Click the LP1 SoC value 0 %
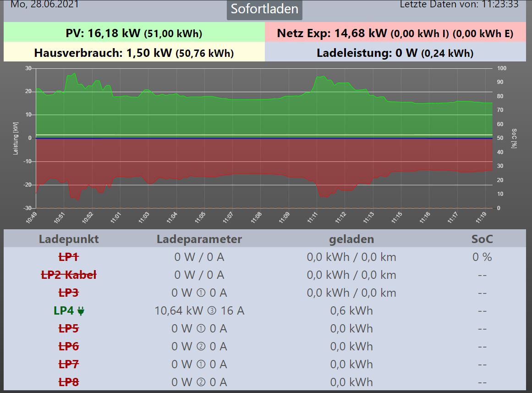The image size is (532, 393). click(482, 257)
